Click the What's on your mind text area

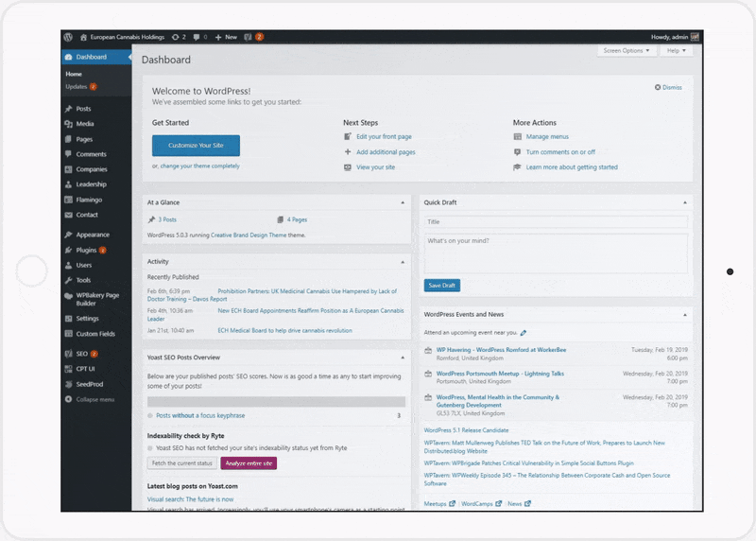coord(556,253)
